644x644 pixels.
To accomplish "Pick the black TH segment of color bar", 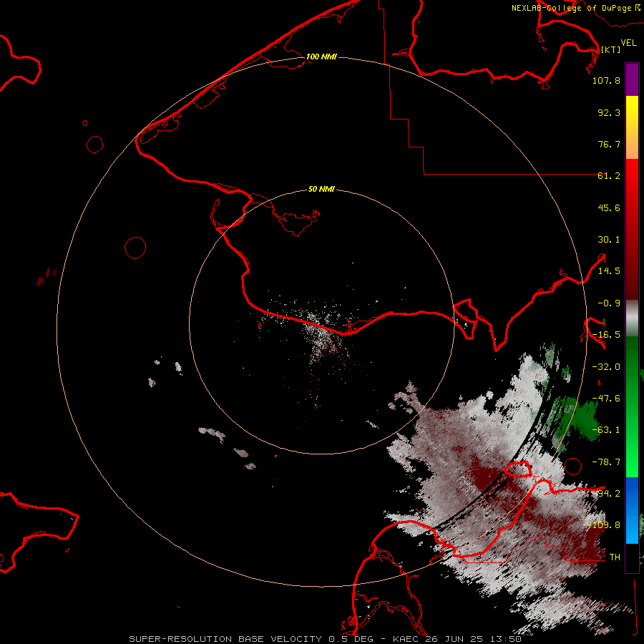I will tap(632, 557).
